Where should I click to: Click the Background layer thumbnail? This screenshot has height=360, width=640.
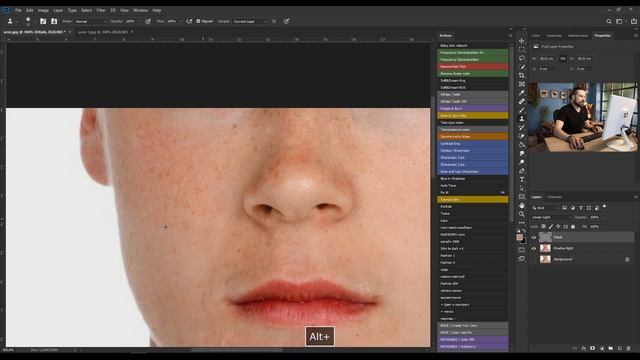[545, 259]
